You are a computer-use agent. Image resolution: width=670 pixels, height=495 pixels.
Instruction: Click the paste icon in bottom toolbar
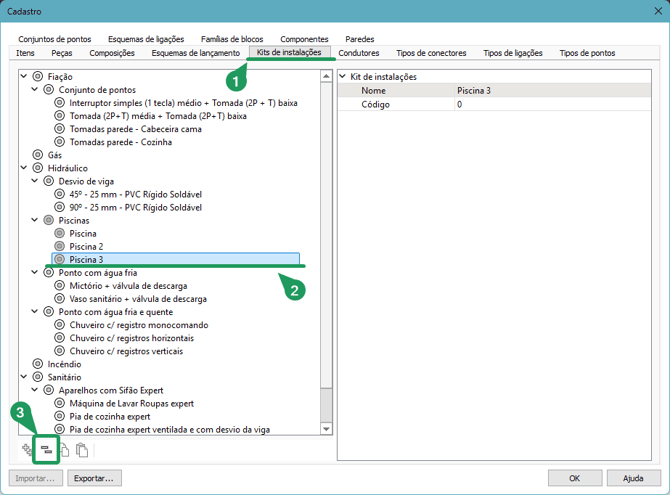coord(83,450)
